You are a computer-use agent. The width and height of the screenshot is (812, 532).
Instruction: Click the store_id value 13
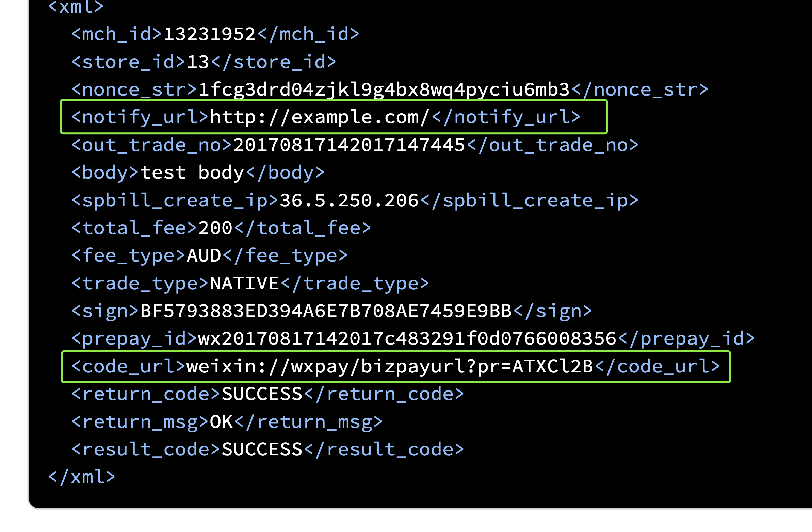pos(198,62)
